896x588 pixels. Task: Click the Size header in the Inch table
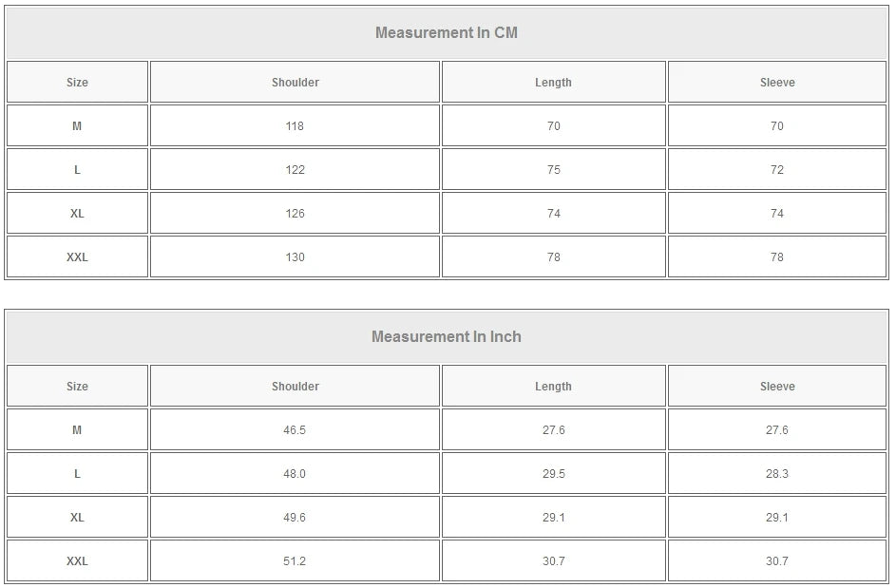(x=77, y=387)
